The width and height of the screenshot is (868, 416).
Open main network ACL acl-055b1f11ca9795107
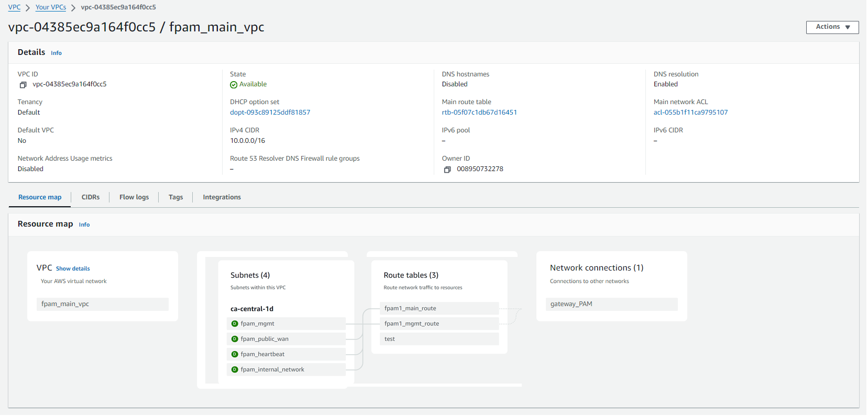tap(691, 113)
